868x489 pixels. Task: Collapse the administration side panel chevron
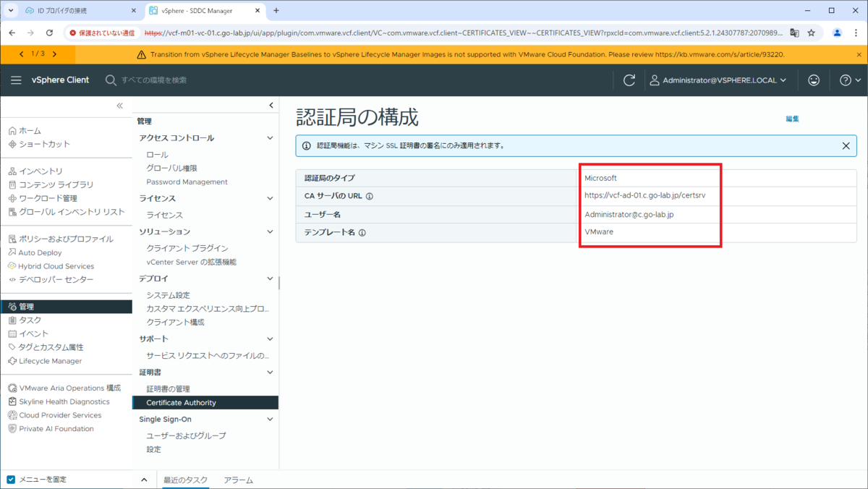271,106
